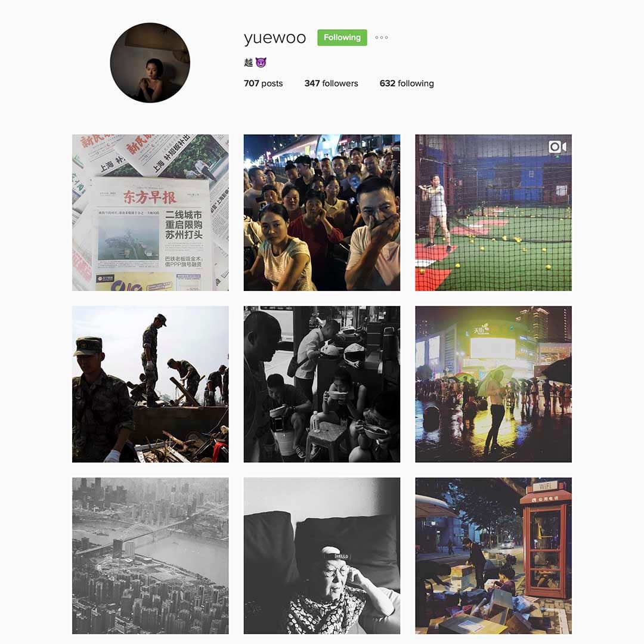This screenshot has width=644, height=644.
Task: Click the 东方早报 newspaper headline in photo
Action: click(150, 197)
